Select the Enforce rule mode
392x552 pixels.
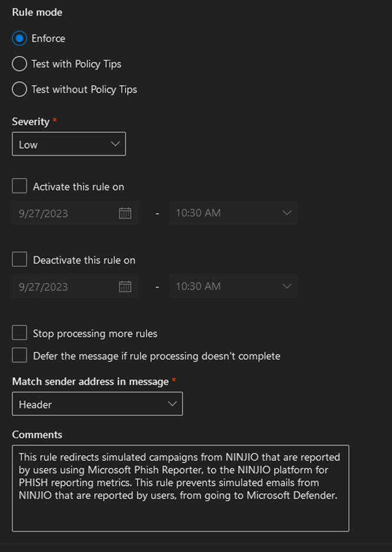coord(19,38)
